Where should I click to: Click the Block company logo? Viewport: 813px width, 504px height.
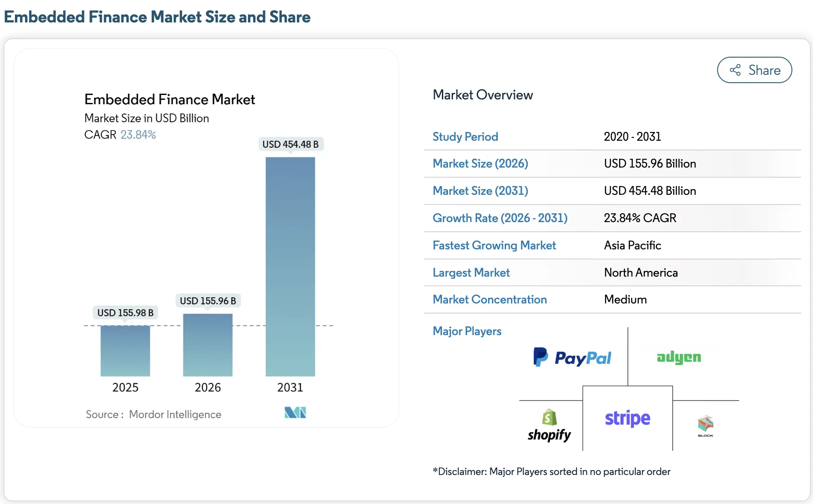pos(705,424)
